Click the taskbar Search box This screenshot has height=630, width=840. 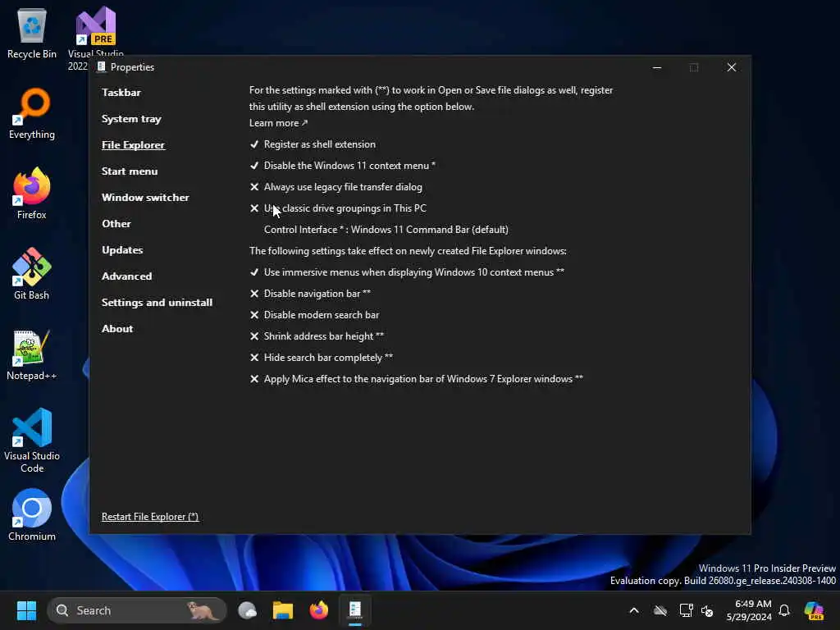(137, 610)
